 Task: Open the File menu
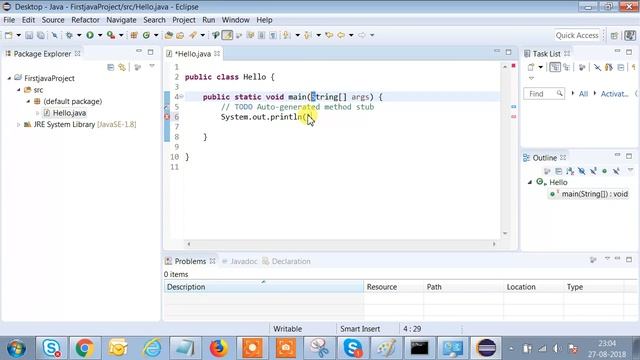click(9, 20)
